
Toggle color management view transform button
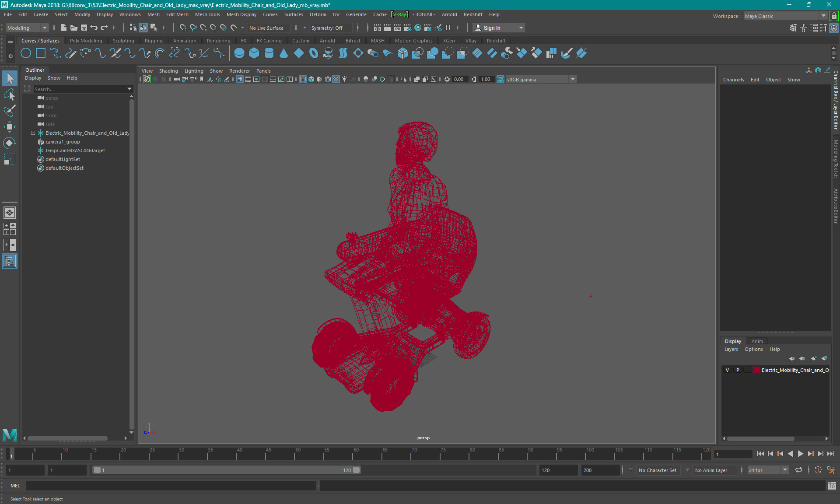[x=500, y=79]
